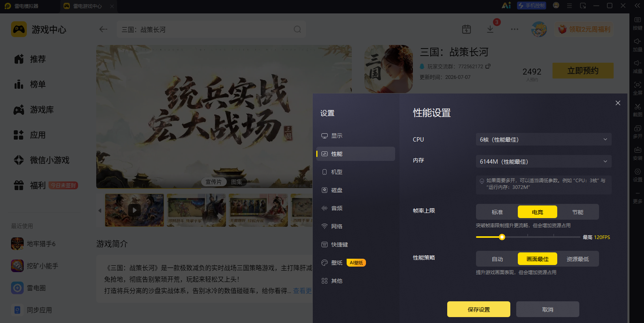Click 取消 to cancel settings
Screen dimensions: 644x323
[x=548, y=310]
